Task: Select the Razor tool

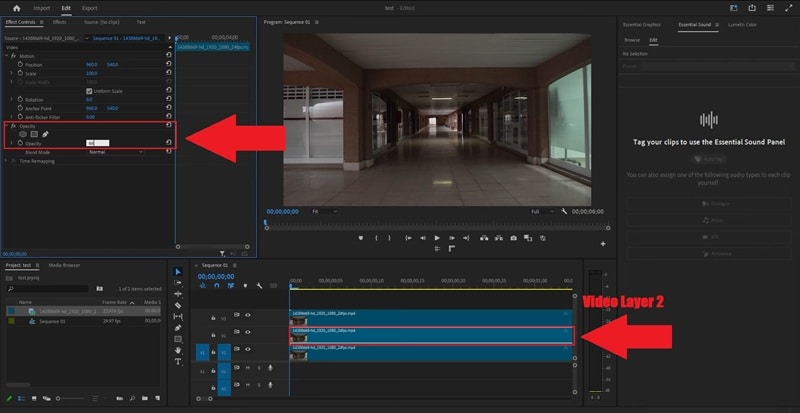Action: (178, 305)
